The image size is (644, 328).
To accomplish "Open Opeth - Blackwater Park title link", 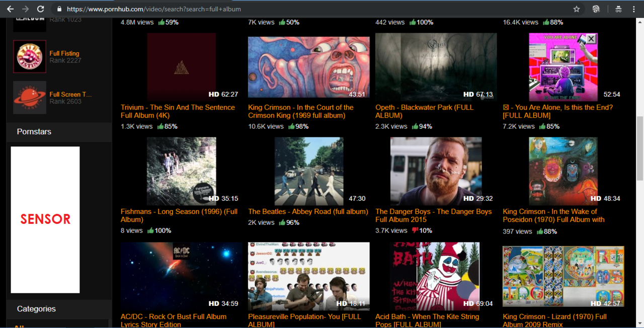I will pyautogui.click(x=425, y=111).
